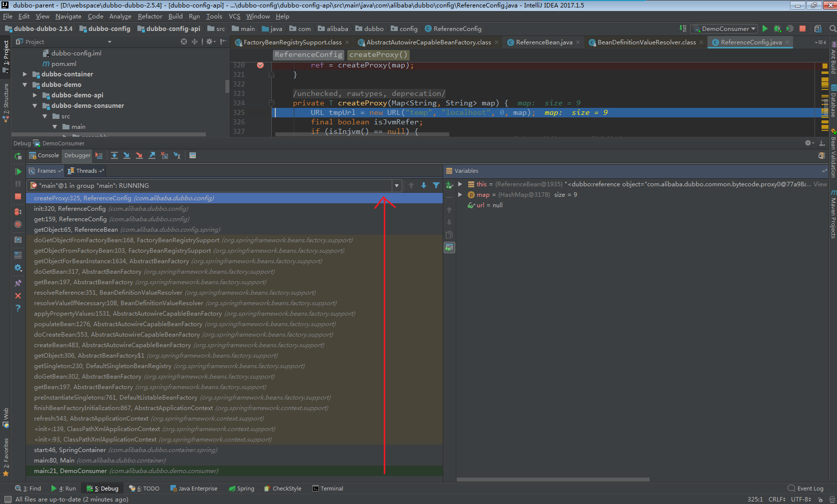Toggle the frames filter funnel icon
Viewport: 837px width, 504px height.
point(436,185)
